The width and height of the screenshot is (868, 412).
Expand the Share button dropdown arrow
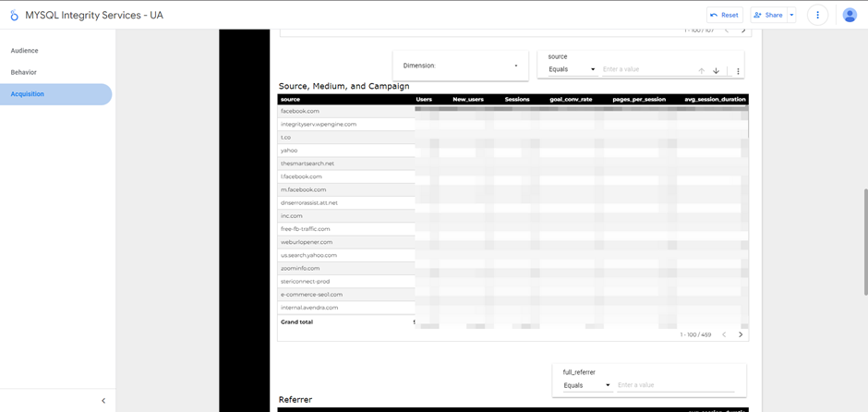(791, 15)
